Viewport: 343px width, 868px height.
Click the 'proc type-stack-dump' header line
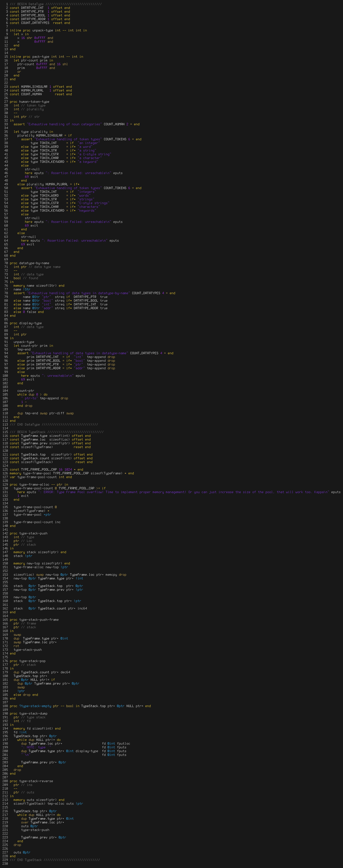[x=28, y=714]
